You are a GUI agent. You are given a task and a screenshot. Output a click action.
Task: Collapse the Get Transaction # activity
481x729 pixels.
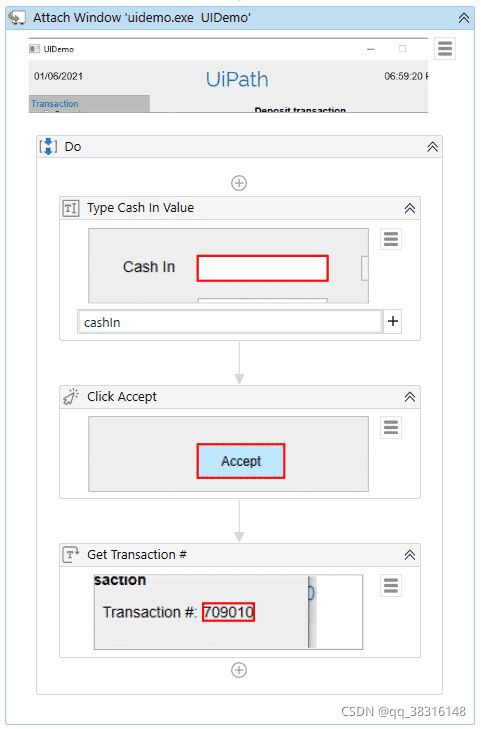click(x=409, y=555)
